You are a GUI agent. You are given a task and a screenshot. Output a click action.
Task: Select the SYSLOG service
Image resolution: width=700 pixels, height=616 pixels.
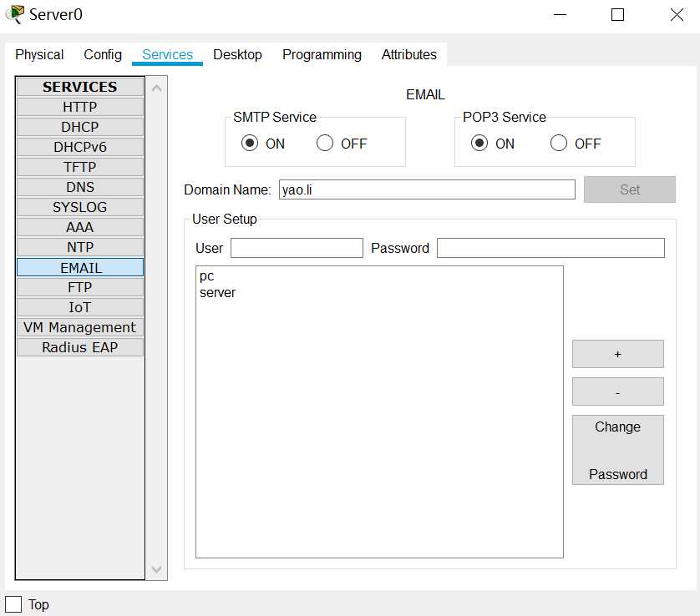[80, 207]
